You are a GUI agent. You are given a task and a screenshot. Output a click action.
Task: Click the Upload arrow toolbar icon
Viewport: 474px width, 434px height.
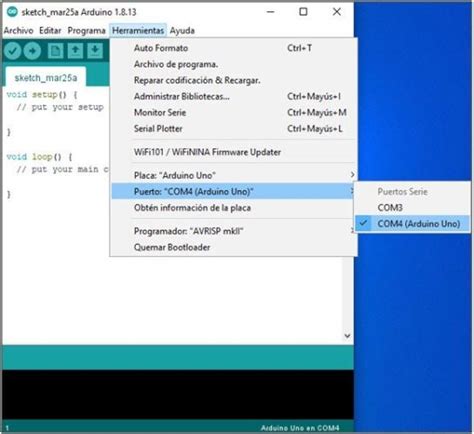tap(32, 51)
